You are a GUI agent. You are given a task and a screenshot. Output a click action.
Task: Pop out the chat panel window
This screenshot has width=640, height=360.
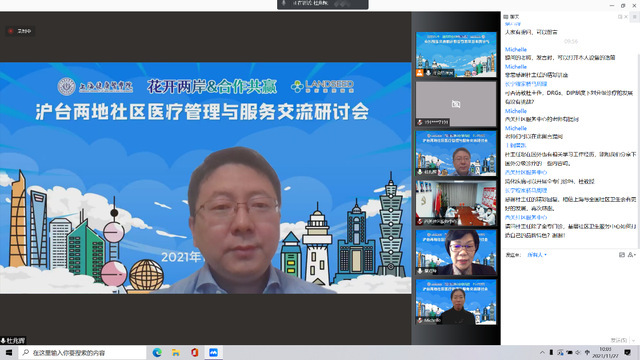[x=620, y=17]
